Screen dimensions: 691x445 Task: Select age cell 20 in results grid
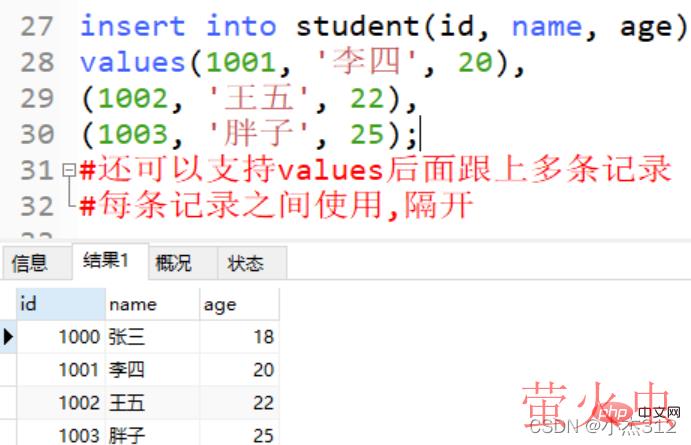pyautogui.click(x=239, y=370)
